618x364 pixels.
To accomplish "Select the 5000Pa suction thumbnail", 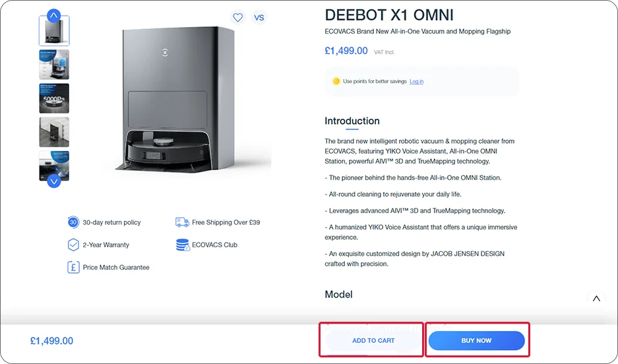I will pyautogui.click(x=54, y=98).
